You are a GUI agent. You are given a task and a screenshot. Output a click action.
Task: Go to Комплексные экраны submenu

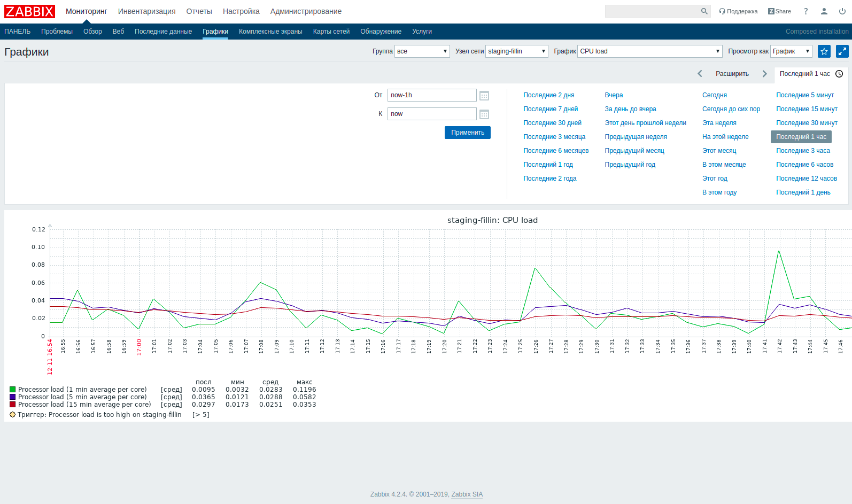[x=270, y=32]
